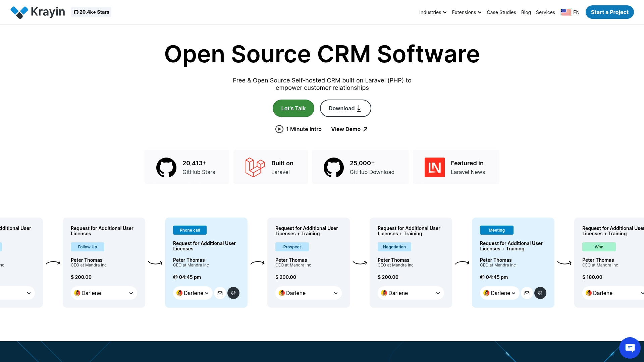Image resolution: width=644 pixels, height=362 pixels.
Task: Click the Let's Talk button
Action: pos(293,108)
